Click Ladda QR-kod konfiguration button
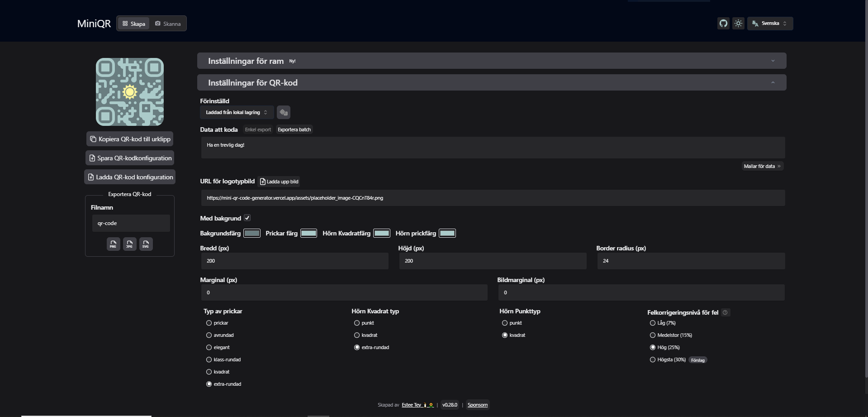 pos(130,177)
